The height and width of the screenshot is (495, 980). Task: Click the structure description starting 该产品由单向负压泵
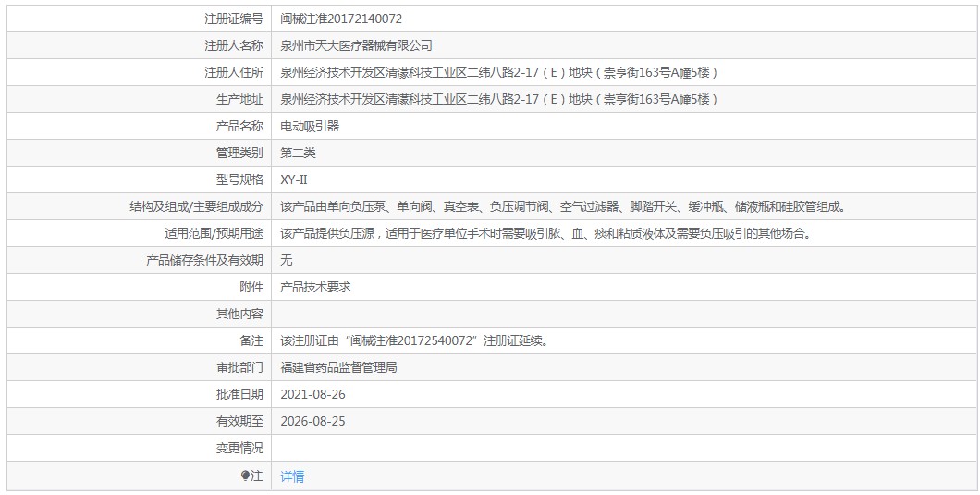pos(564,207)
